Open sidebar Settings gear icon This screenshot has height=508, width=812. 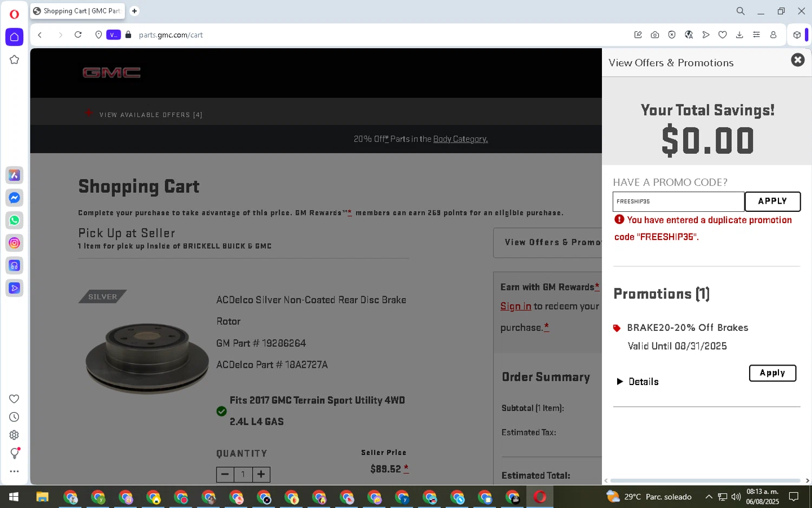tap(14, 435)
